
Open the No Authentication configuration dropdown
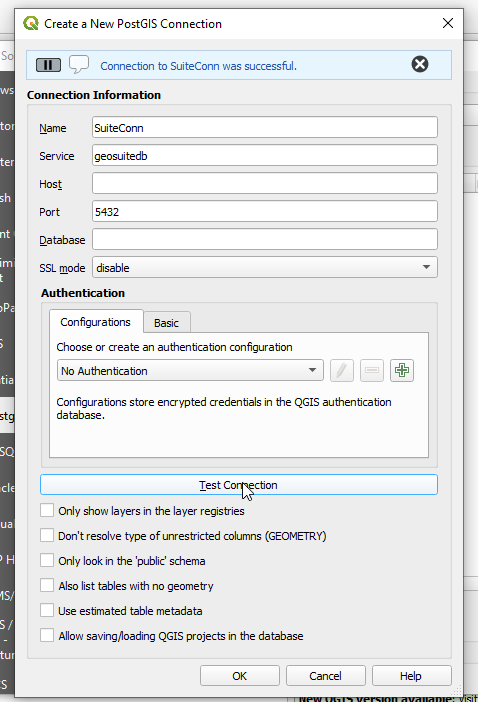[190, 371]
